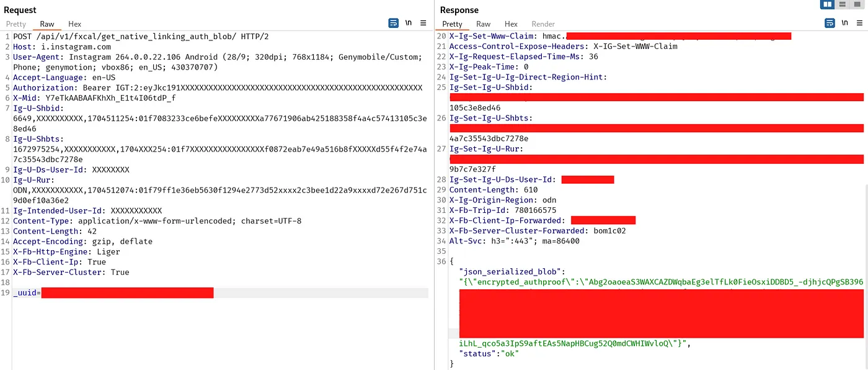
Task: Open the Hex tab in Request panel
Action: point(74,24)
